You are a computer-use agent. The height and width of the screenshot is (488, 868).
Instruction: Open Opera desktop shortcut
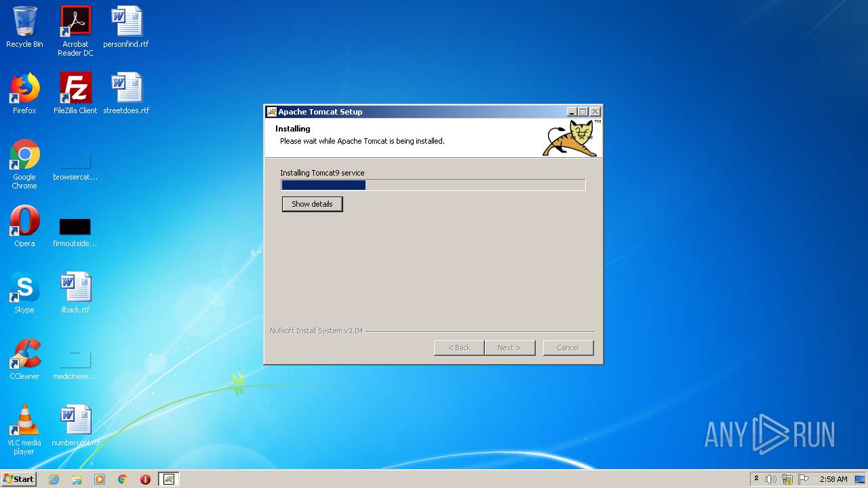[24, 227]
